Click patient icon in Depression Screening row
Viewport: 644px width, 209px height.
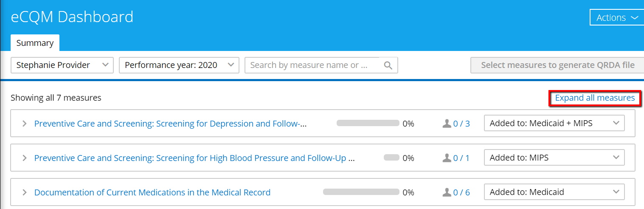(x=446, y=124)
